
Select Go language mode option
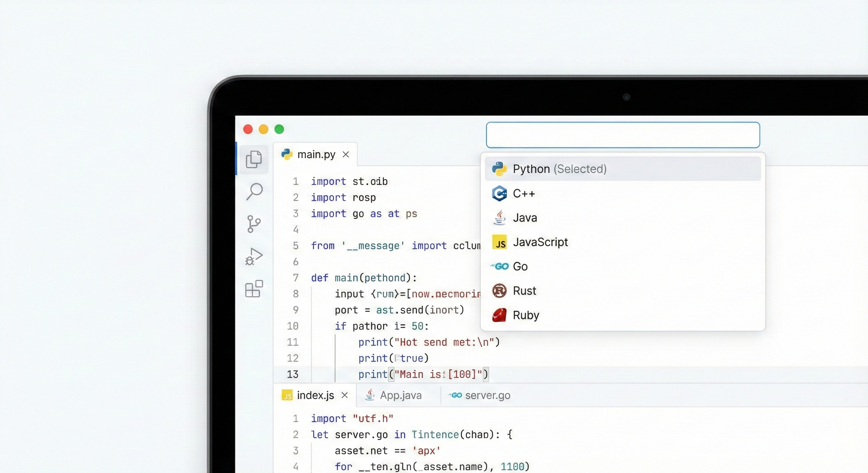[520, 266]
